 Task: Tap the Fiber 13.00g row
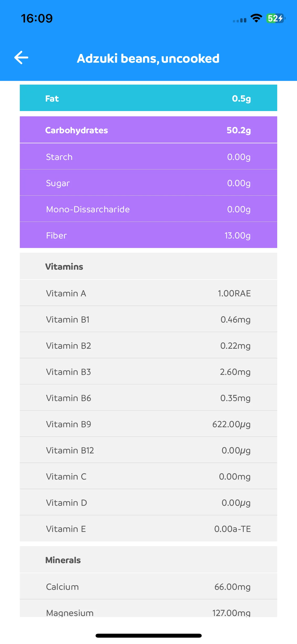pyautogui.click(x=148, y=235)
